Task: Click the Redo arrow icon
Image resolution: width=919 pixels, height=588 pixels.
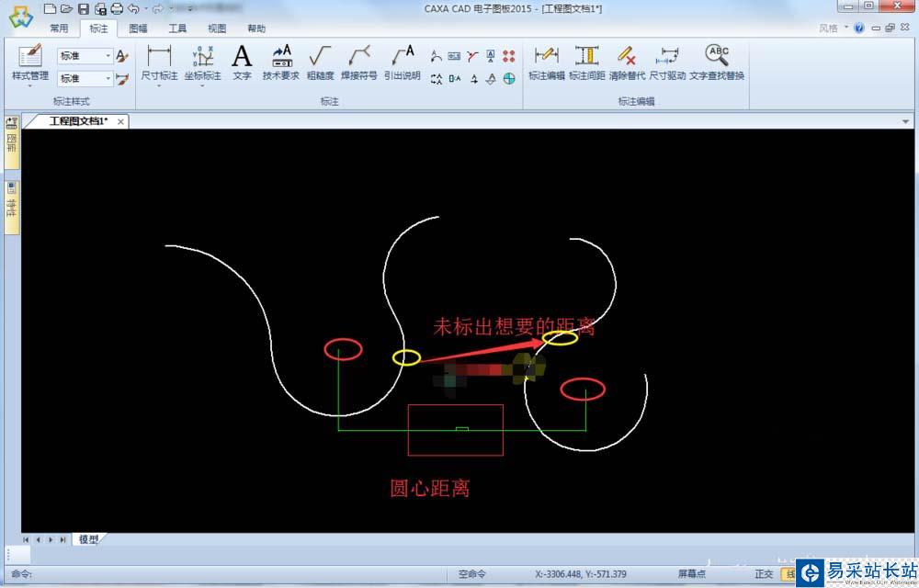Action: (158, 9)
